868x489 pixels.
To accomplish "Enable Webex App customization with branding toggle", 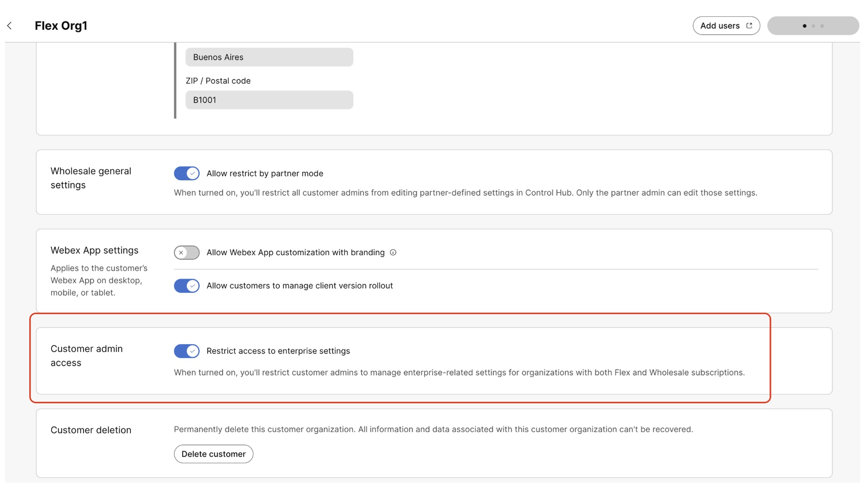I will (x=187, y=252).
